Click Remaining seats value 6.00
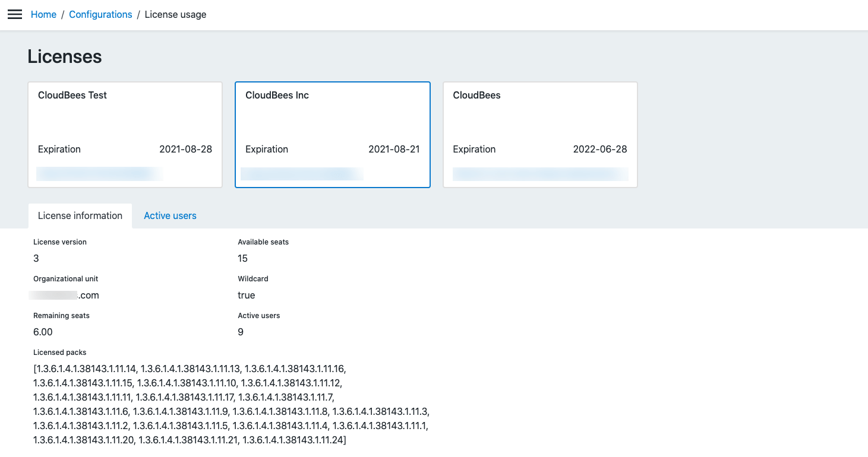 (43, 332)
